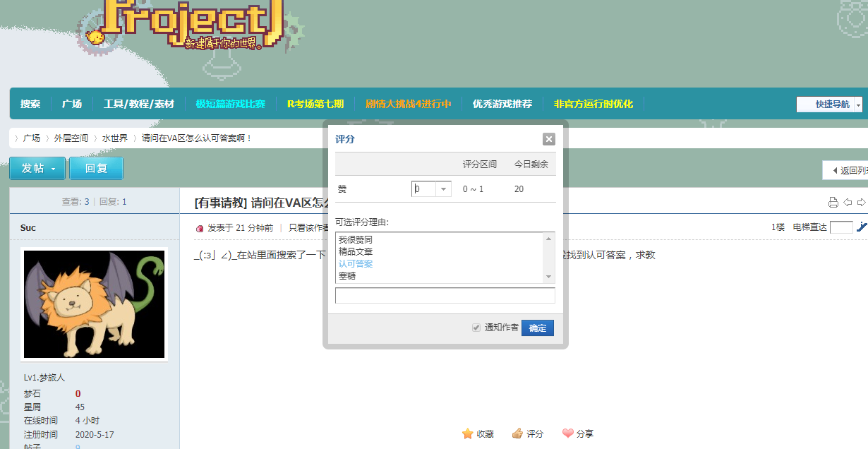Go to next thread arrow icon

[x=862, y=203]
